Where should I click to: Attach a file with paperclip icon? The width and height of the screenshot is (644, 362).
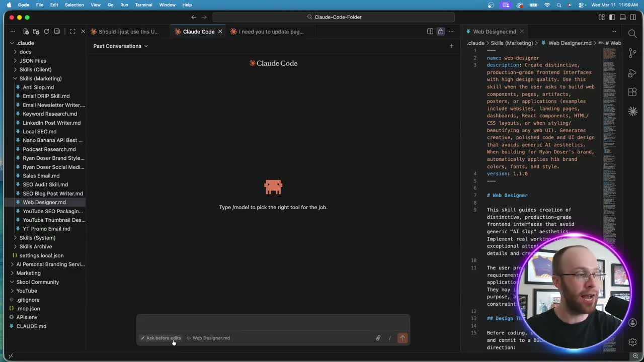[378, 338]
